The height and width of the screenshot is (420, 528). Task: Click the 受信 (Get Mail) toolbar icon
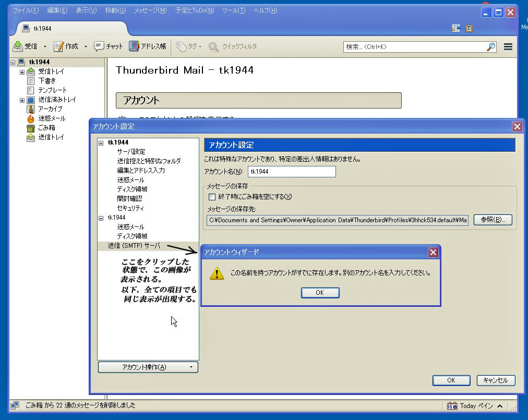pos(18,46)
